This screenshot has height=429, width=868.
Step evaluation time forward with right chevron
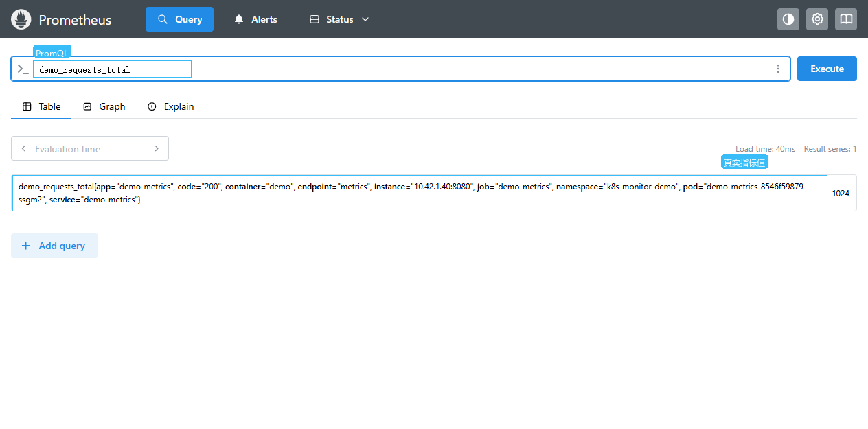coord(157,148)
